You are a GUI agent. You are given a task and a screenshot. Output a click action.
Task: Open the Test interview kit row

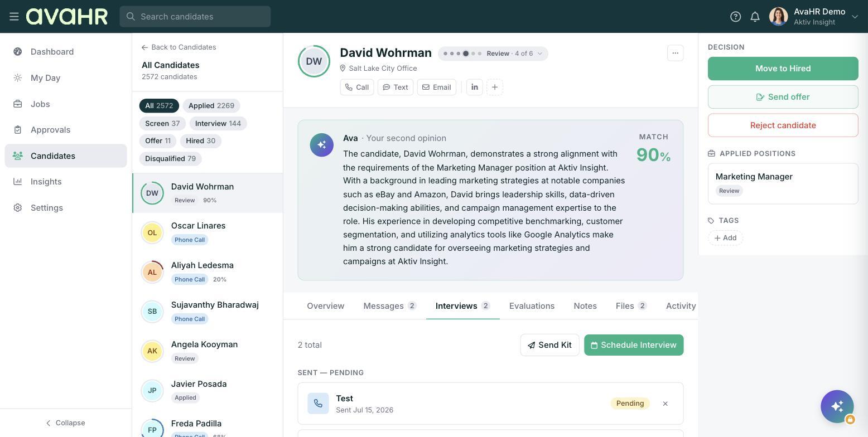click(490, 404)
